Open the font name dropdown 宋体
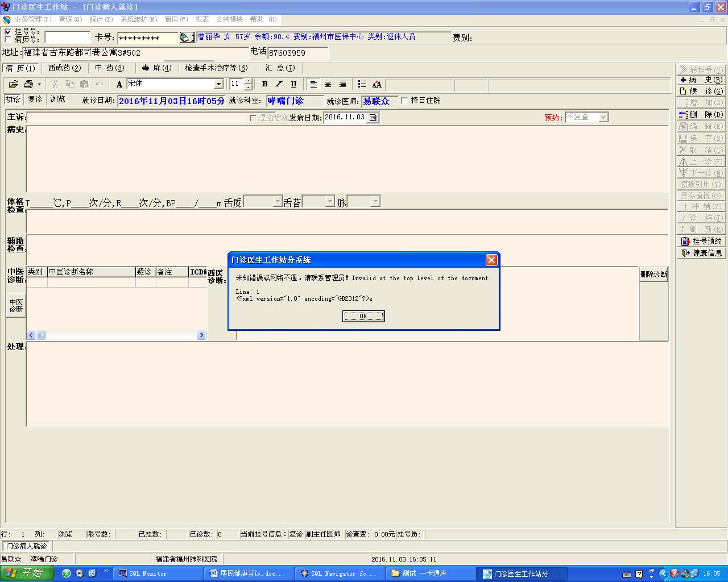The image size is (728, 582). (x=218, y=84)
